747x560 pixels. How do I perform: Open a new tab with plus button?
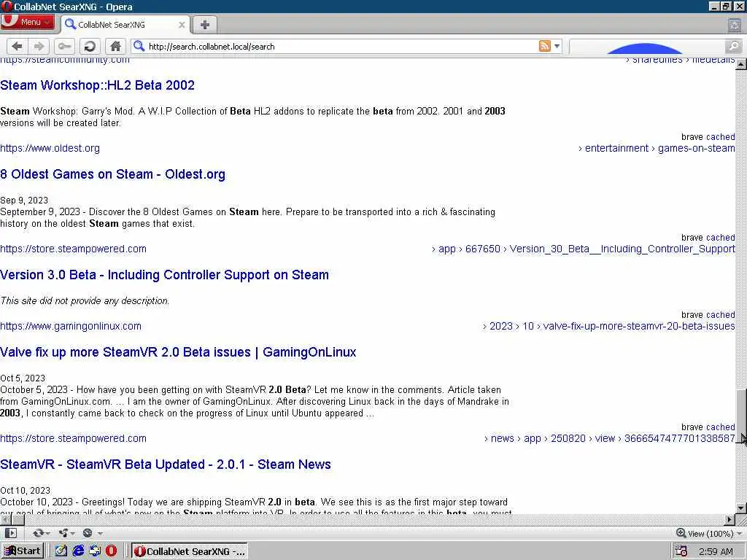tap(205, 25)
